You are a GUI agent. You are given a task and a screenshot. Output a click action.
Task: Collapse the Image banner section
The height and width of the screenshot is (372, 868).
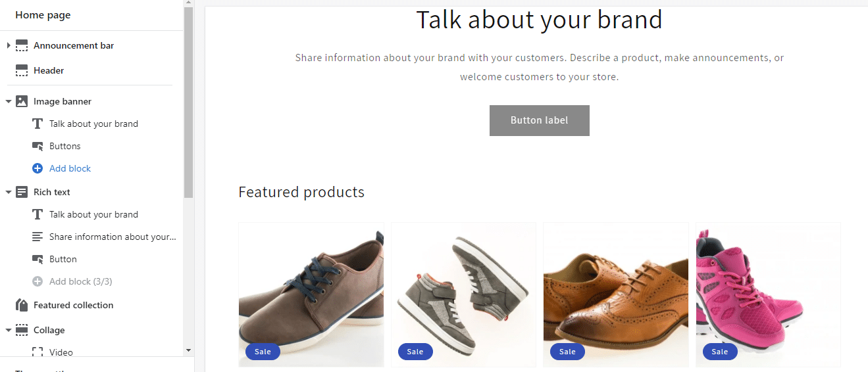(x=9, y=101)
